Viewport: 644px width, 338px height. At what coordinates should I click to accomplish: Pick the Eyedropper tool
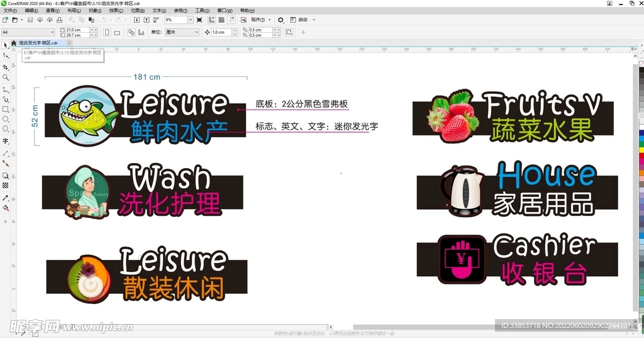[6, 198]
